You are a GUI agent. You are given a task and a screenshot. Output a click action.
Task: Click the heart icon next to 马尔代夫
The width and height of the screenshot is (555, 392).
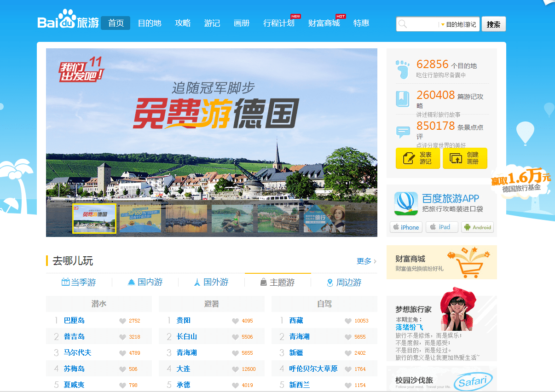click(x=122, y=353)
